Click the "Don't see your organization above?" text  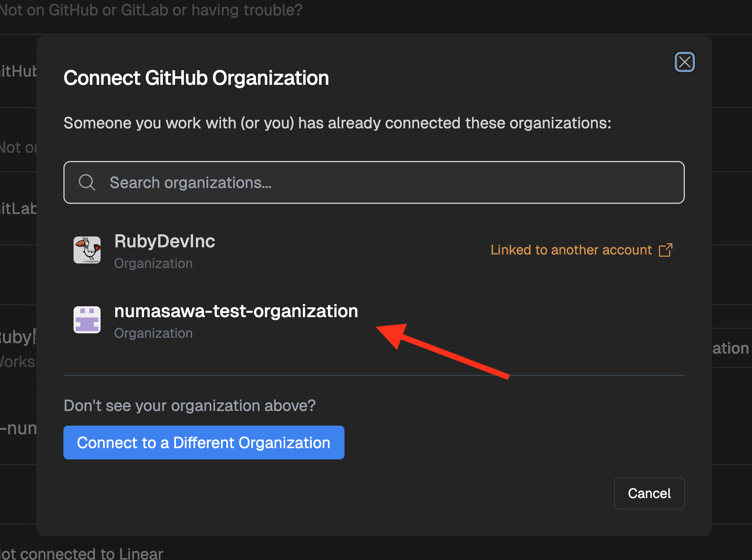point(190,406)
